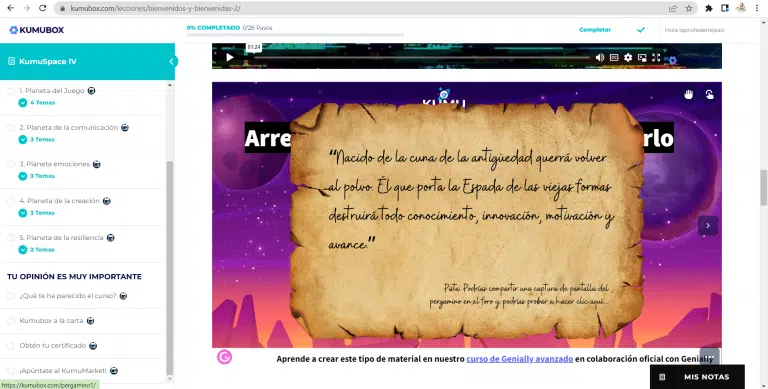Seek along the video progress bar
The image size is (768, 389).
pyautogui.click(x=421, y=57)
